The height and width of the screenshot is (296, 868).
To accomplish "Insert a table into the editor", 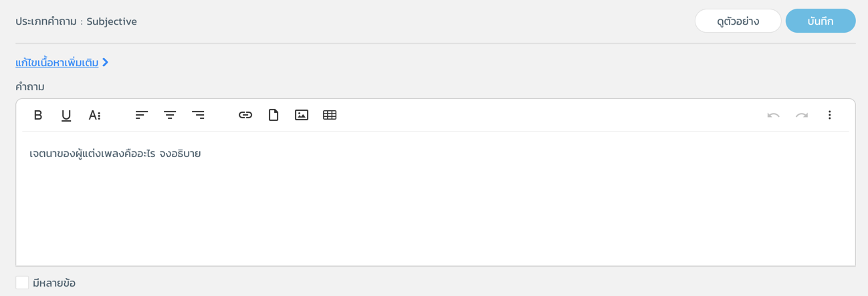I will (x=330, y=115).
